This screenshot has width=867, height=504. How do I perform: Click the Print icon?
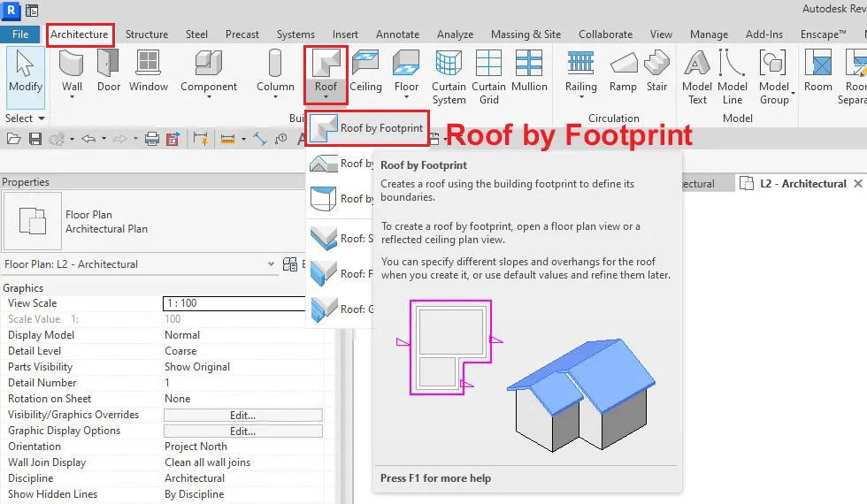(152, 139)
